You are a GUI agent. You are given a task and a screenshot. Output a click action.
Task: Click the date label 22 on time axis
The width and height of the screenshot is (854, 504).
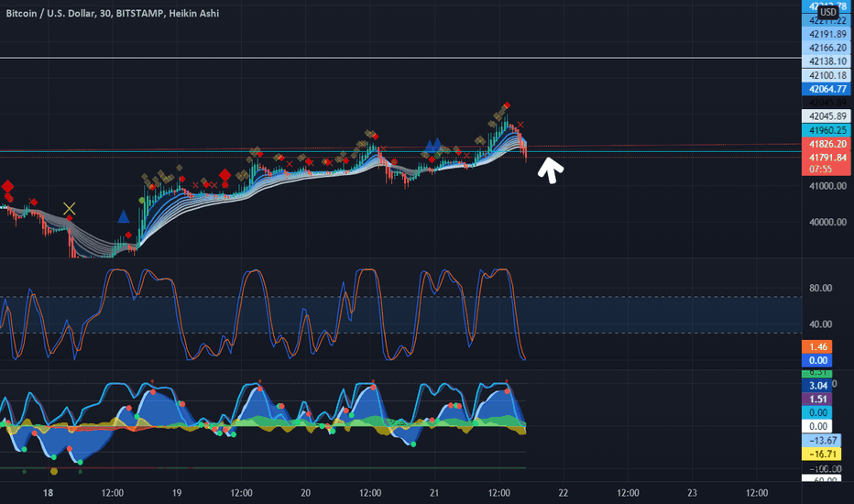point(564,493)
